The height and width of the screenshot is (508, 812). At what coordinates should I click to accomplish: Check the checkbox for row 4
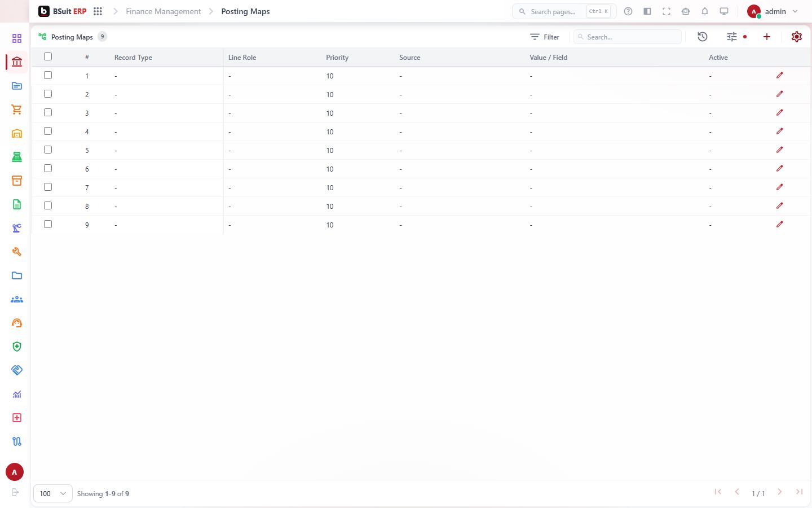(x=48, y=131)
